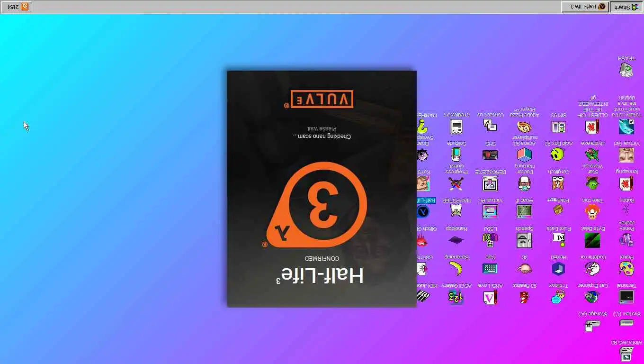Launch 93 Realms

(524, 297)
